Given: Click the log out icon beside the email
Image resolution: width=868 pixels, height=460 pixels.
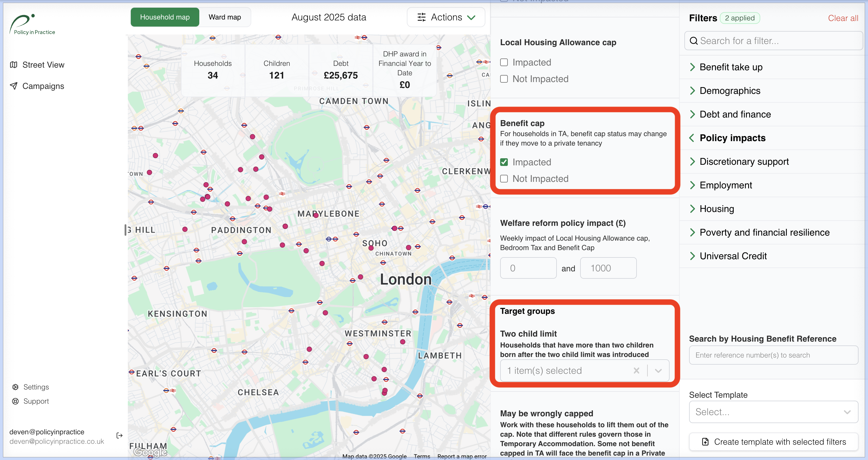Looking at the screenshot, I should point(119,435).
